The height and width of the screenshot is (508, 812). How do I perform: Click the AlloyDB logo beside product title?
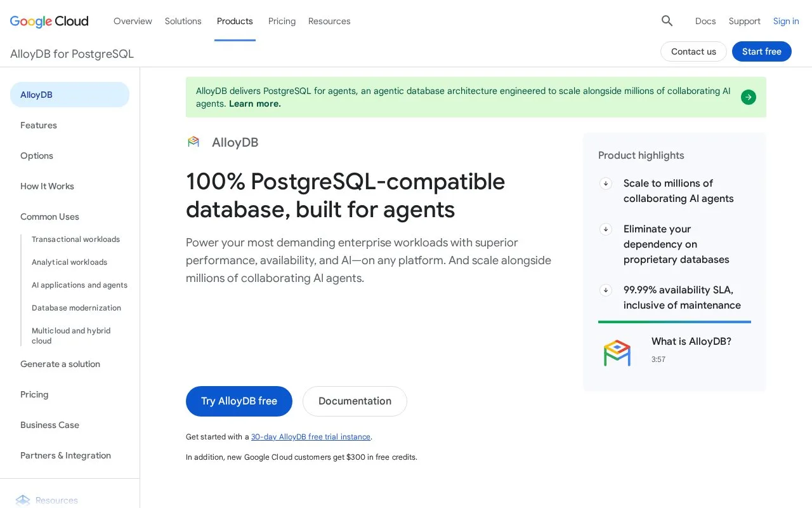pos(193,142)
